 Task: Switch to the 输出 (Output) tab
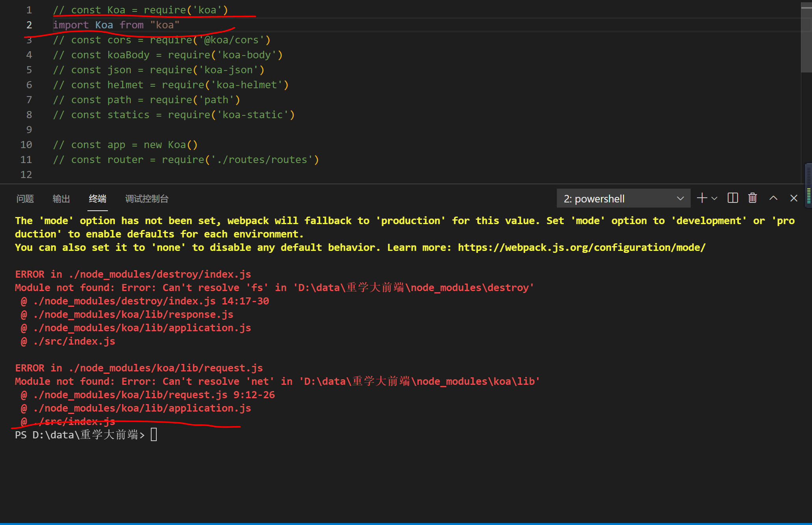(x=61, y=199)
